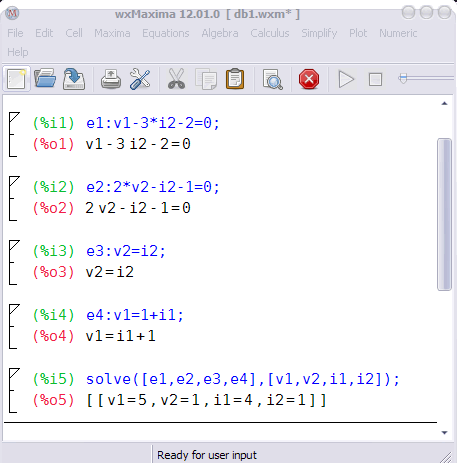Click the scrollbar up arrow

pos(444,104)
